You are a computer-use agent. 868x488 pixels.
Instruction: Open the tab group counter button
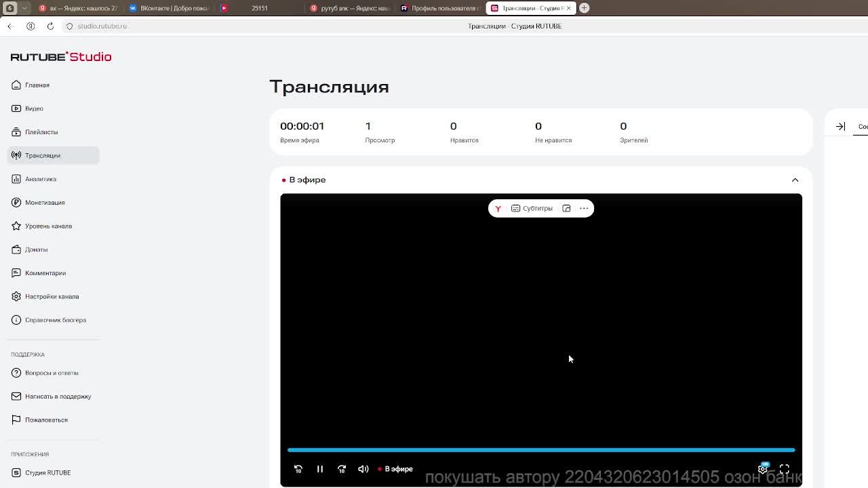[10, 8]
